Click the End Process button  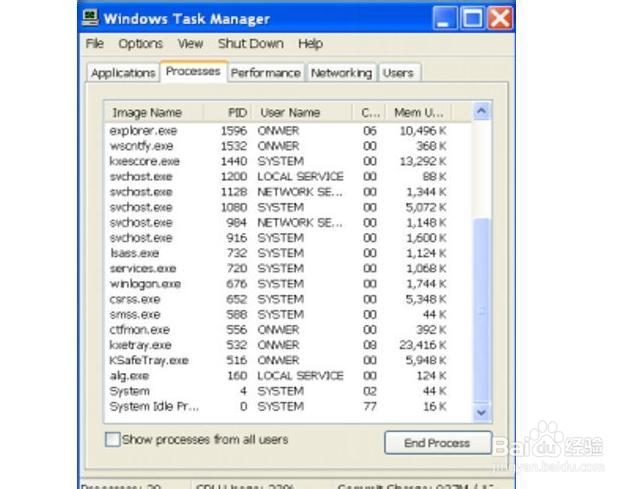click(438, 443)
